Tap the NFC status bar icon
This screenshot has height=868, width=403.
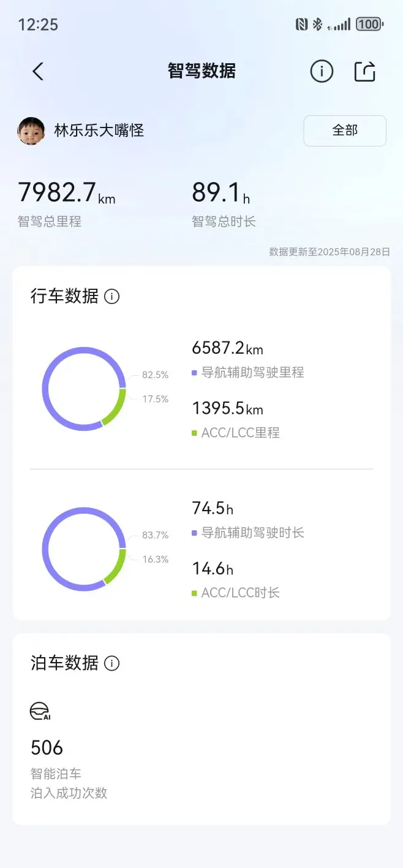301,25
